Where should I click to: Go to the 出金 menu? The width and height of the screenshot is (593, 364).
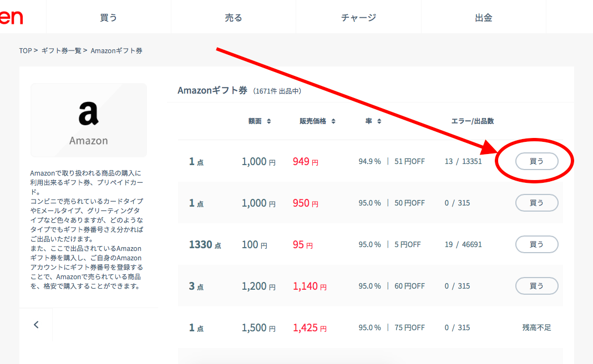(x=484, y=17)
